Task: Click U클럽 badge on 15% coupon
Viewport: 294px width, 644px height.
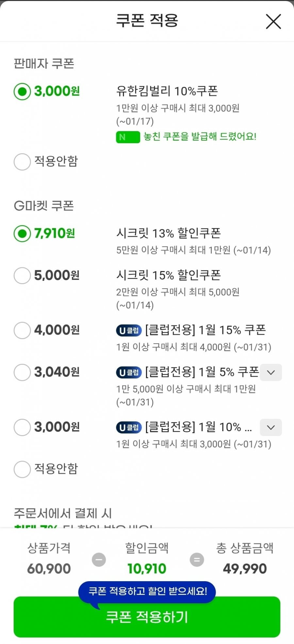Action: (129, 330)
